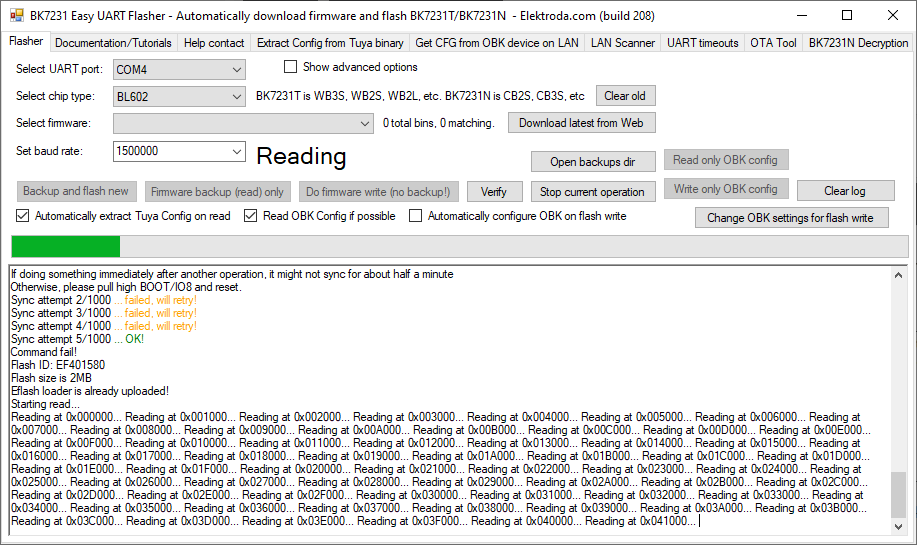Clear the log with Clear log button

click(x=845, y=191)
